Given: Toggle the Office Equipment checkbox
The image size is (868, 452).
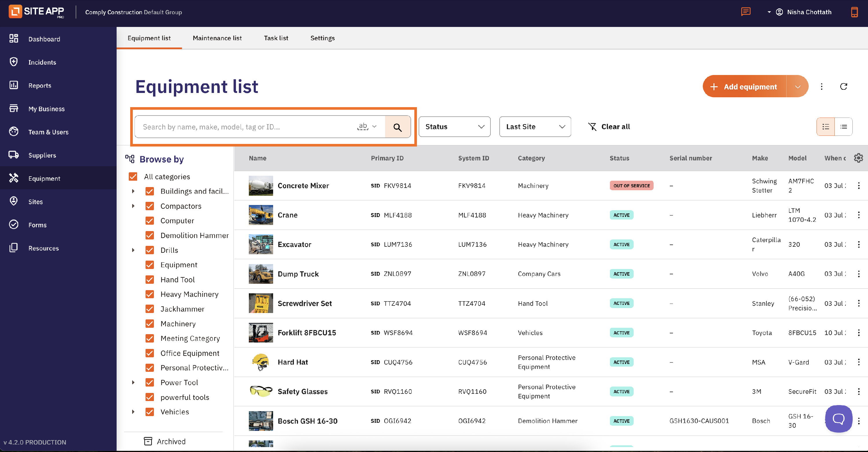Looking at the screenshot, I should point(150,353).
